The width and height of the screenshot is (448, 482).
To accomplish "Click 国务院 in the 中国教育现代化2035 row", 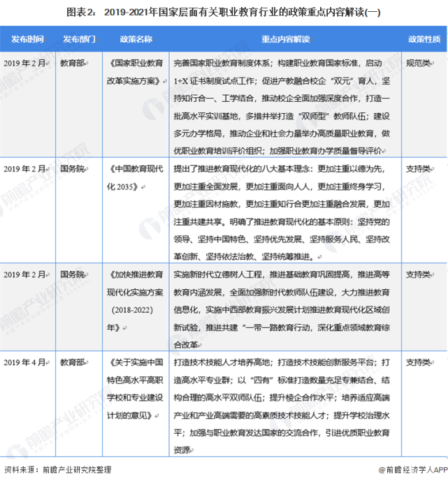I will [72, 169].
